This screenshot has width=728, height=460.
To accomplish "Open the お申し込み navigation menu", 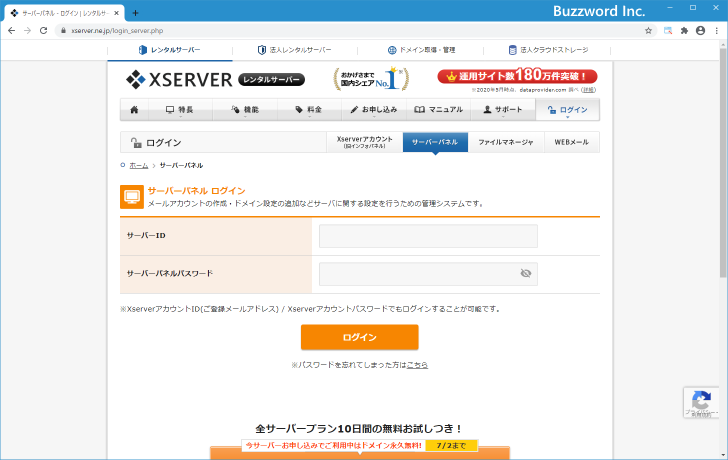I will pos(374,110).
